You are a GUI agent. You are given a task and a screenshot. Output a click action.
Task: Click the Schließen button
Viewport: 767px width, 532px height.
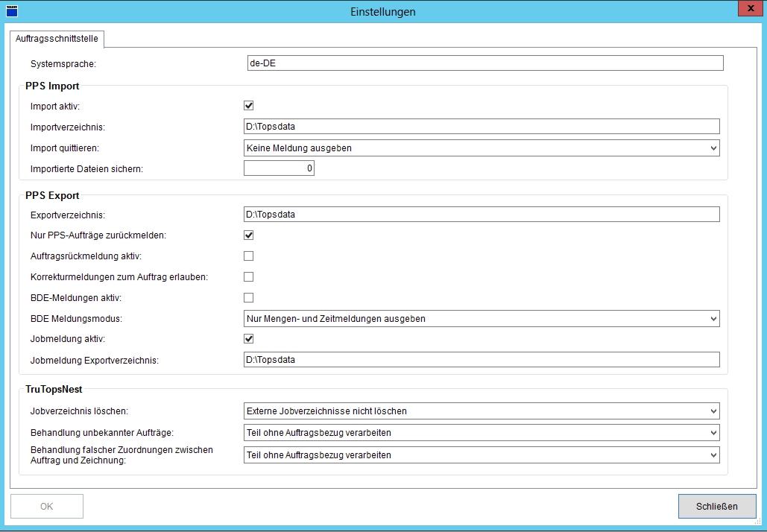[716, 507]
